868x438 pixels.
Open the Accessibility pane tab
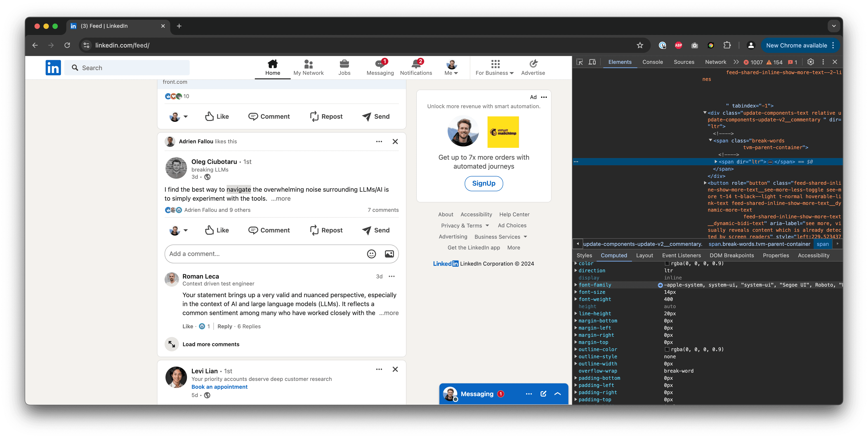pos(814,255)
